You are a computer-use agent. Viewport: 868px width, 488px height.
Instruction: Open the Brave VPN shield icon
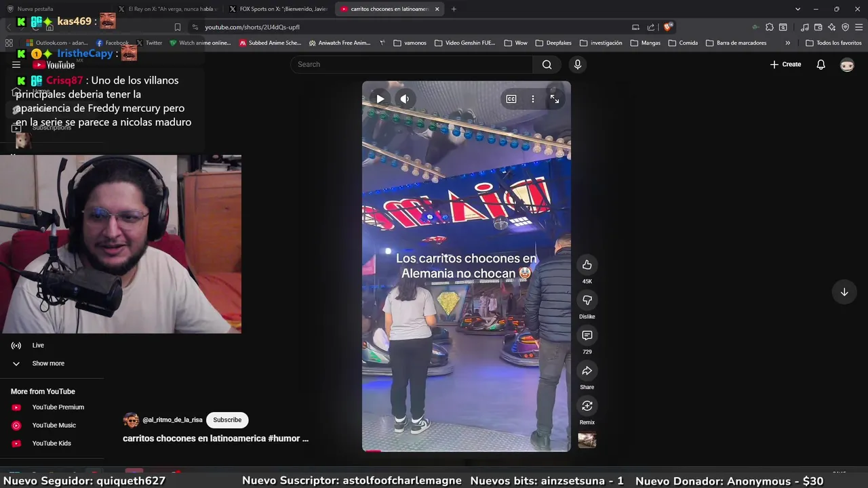click(x=846, y=27)
